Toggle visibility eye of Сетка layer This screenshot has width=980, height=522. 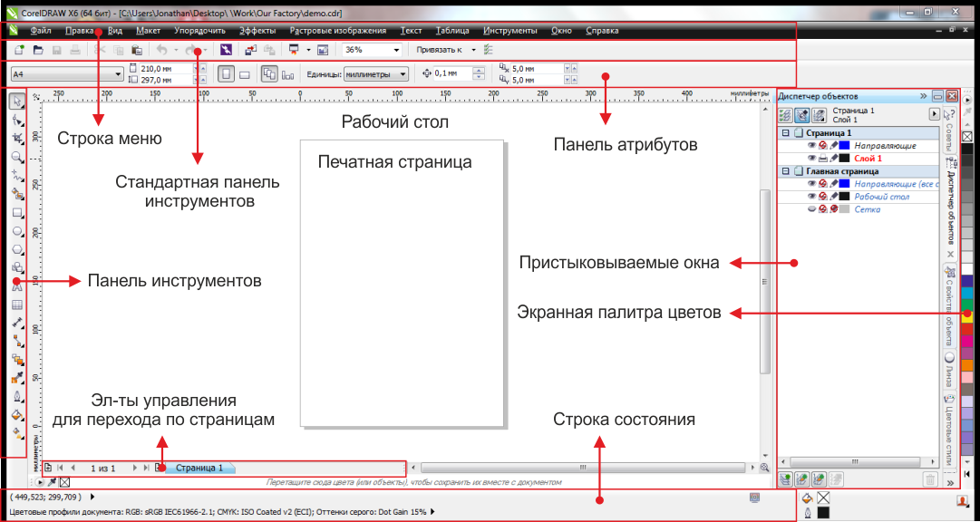click(811, 209)
